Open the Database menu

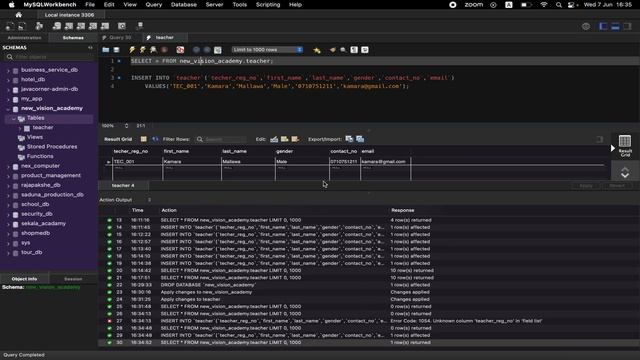184,4
